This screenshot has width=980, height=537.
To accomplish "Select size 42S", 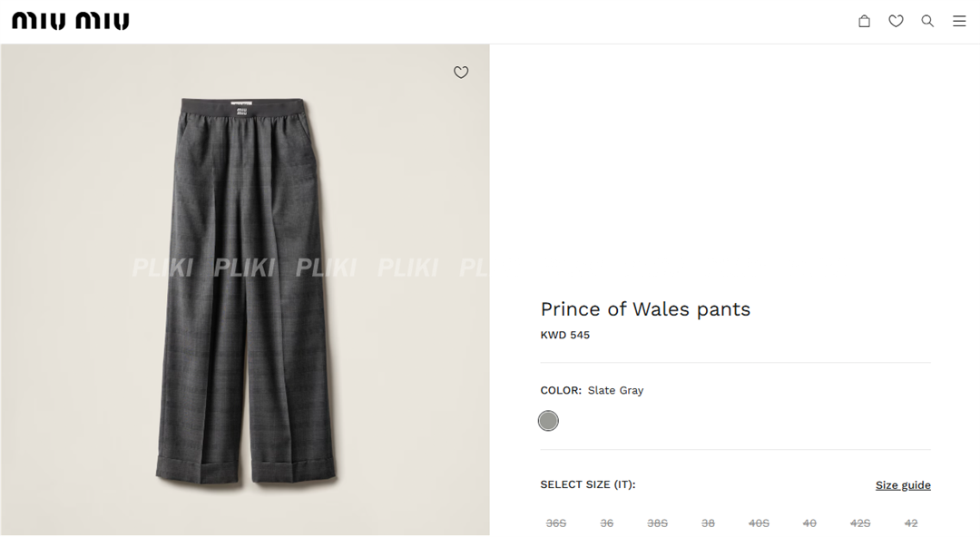I will point(860,523).
